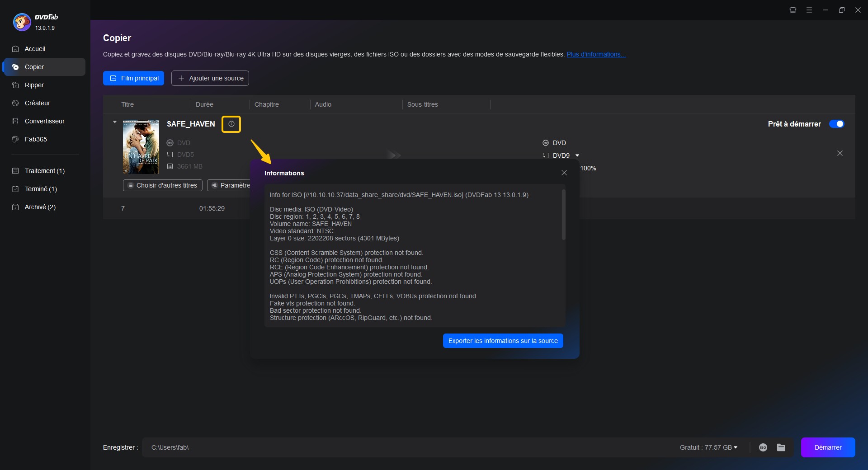
Task: Click the source size 3661 MB label
Action: point(190,166)
